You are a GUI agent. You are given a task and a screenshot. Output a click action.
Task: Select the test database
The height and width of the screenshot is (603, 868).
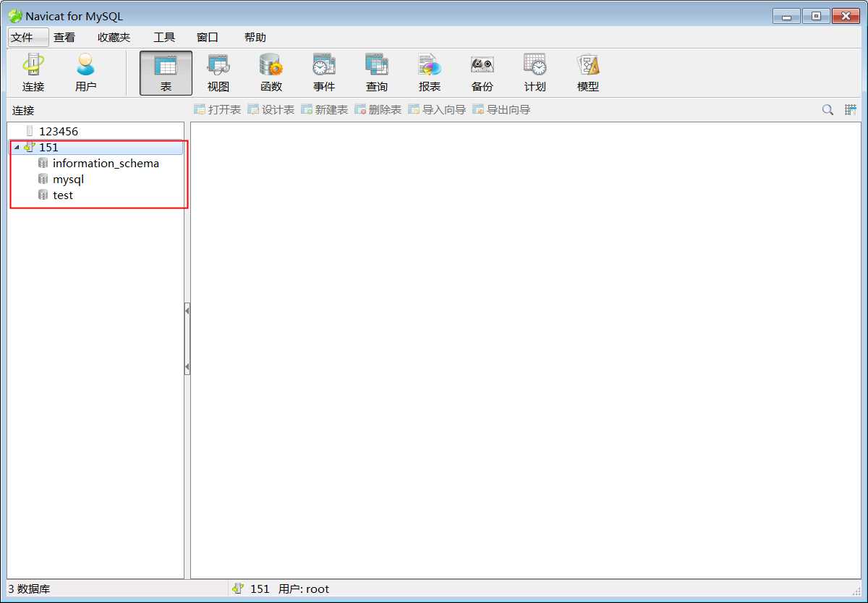pyautogui.click(x=63, y=195)
